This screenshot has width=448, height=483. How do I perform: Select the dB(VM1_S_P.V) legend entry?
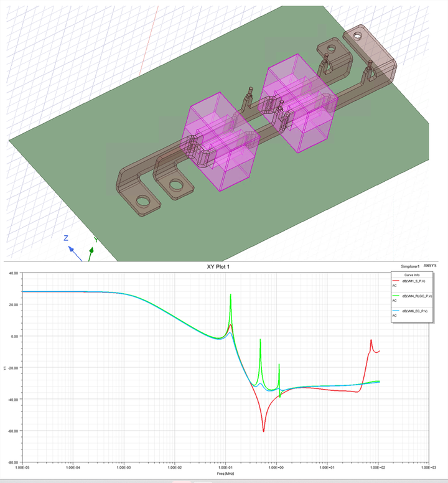tap(414, 281)
